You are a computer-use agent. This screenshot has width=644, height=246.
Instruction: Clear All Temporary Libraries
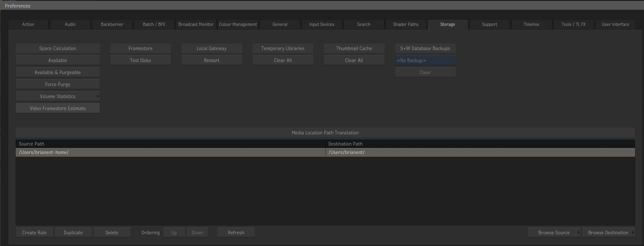(x=283, y=60)
